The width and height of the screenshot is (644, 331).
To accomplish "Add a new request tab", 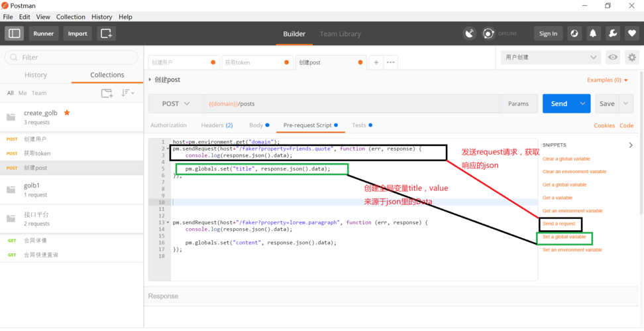I will click(x=376, y=62).
